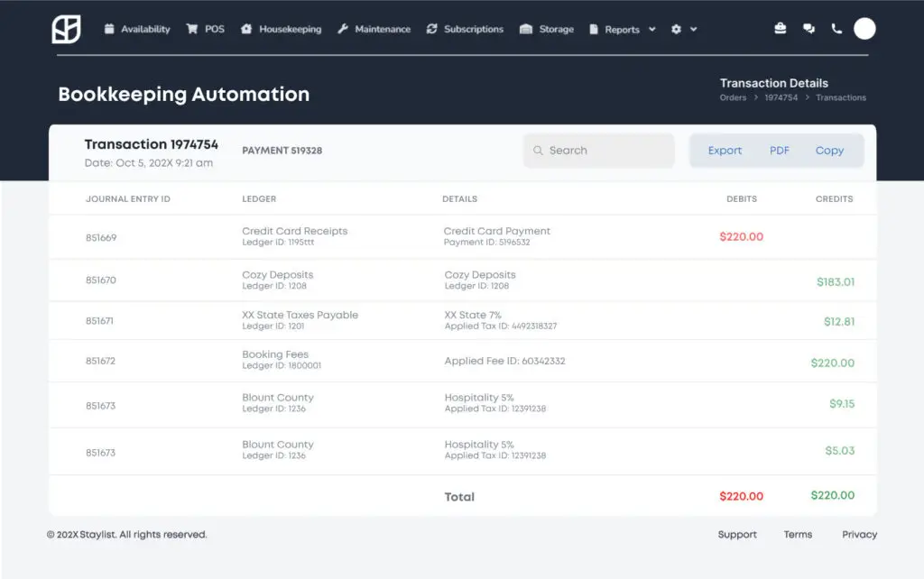Image resolution: width=924 pixels, height=579 pixels.
Task: Open the briefcase icon in top bar
Action: (781, 29)
